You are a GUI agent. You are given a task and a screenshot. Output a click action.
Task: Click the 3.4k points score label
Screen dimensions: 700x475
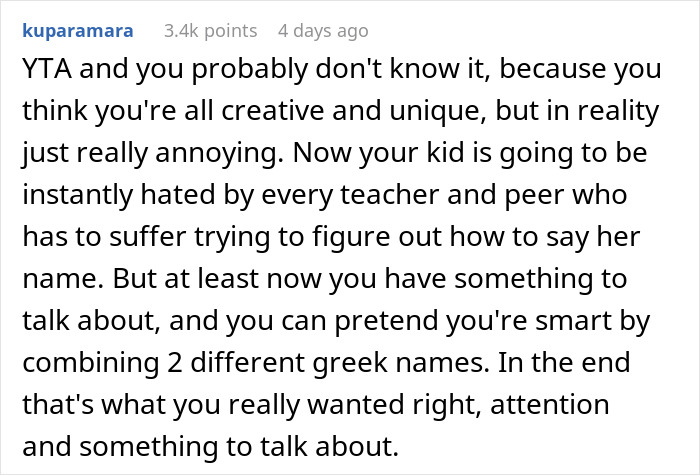(x=209, y=31)
